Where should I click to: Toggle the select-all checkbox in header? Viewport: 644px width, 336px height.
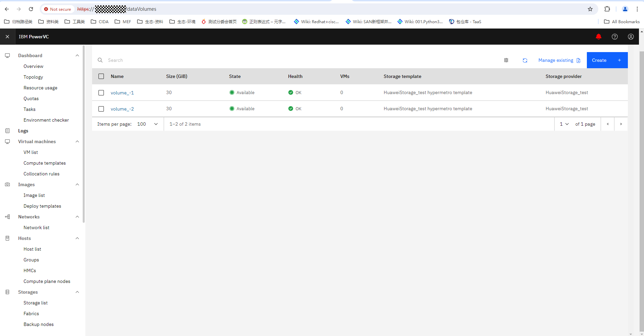[101, 76]
